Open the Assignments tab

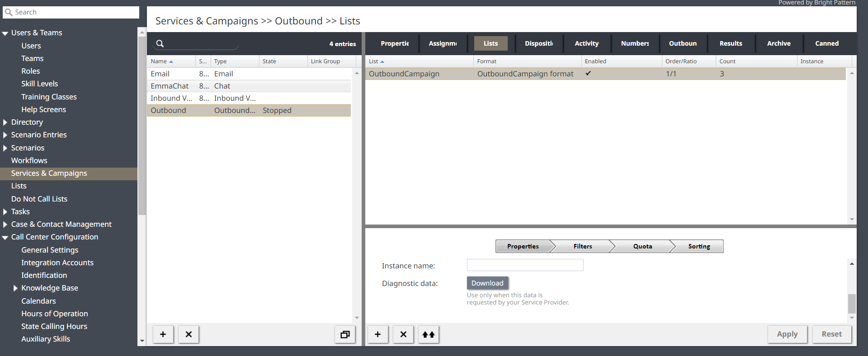pos(443,43)
